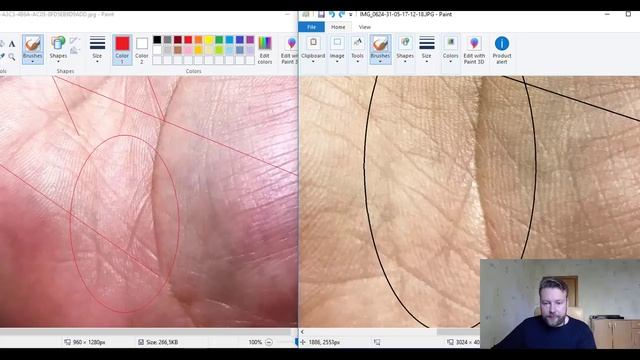Pick yellow swatch in left palette
The height and width of the screenshot is (360, 640).
[209, 40]
